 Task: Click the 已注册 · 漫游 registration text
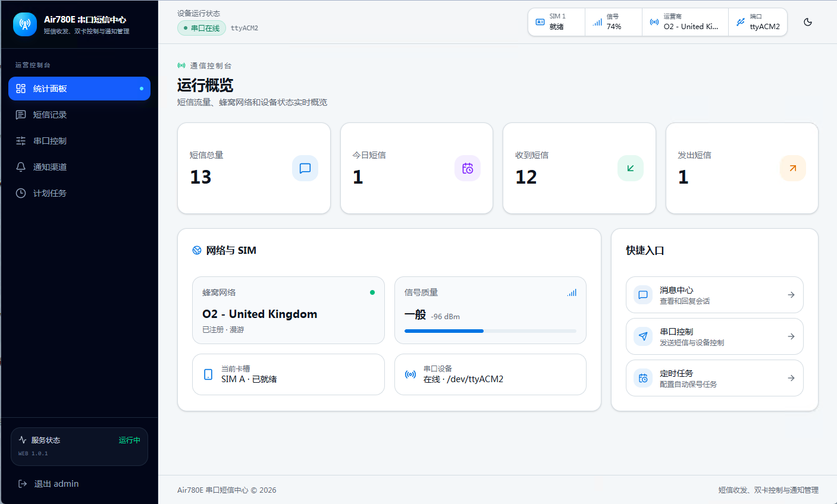click(x=223, y=329)
